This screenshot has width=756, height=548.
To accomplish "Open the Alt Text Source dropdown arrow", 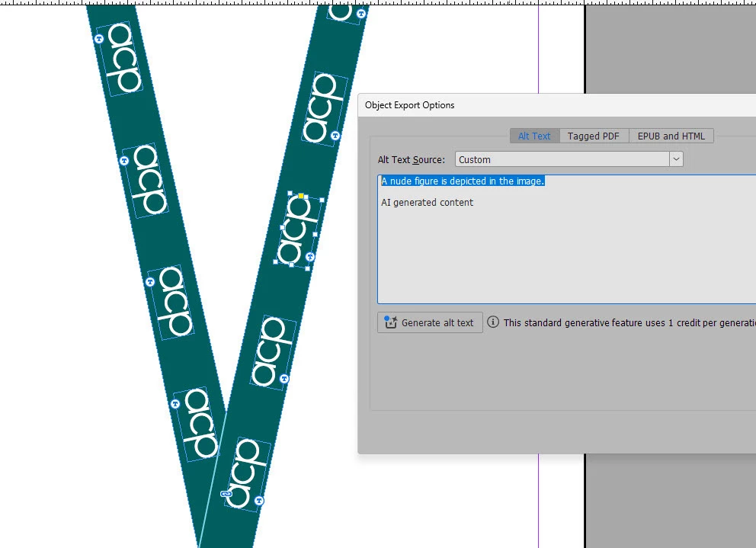I will tap(676, 159).
